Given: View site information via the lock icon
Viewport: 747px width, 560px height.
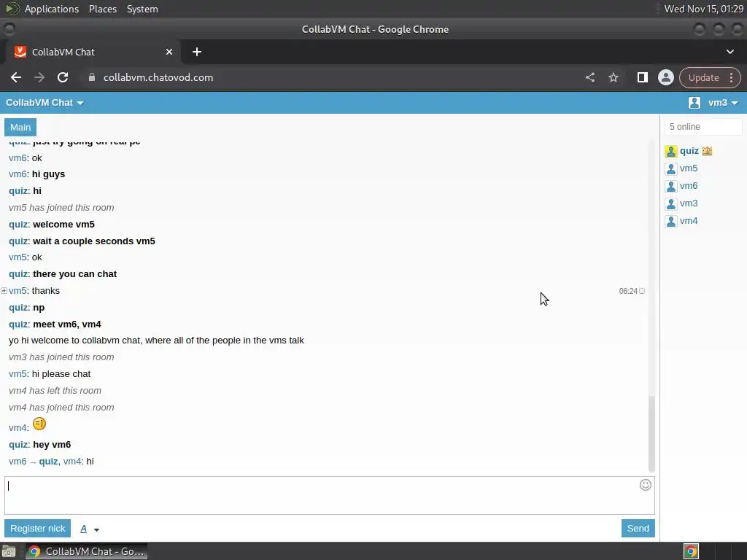Looking at the screenshot, I should click(x=92, y=77).
